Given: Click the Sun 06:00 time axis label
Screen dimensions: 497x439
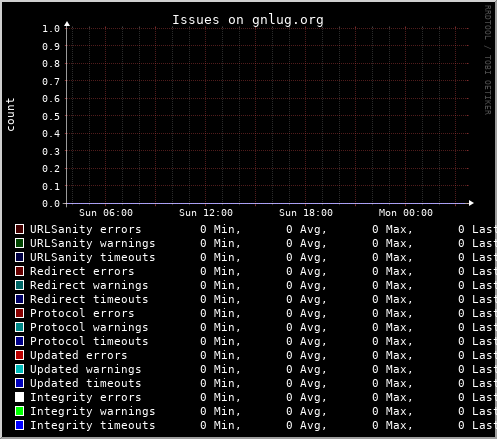Looking at the screenshot, I should [x=106, y=213].
